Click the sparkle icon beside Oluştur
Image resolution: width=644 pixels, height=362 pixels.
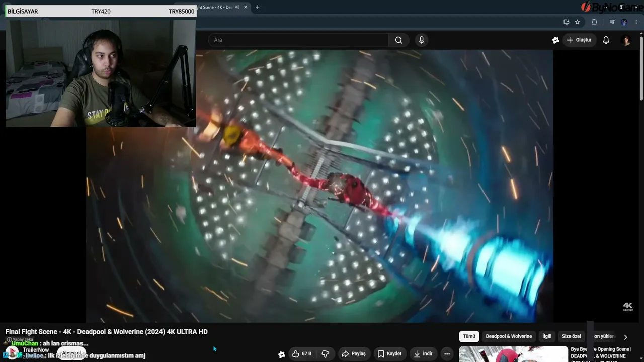[x=556, y=40]
